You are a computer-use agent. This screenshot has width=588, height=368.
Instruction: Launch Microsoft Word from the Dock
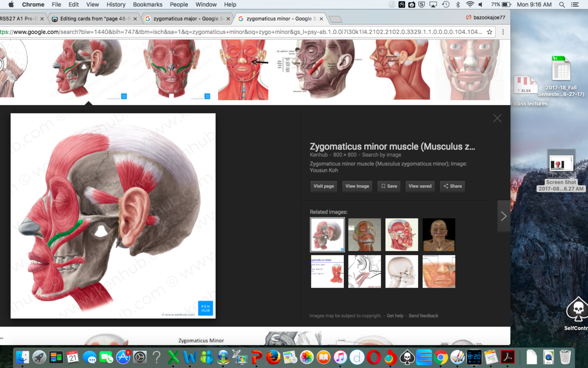pos(190,357)
